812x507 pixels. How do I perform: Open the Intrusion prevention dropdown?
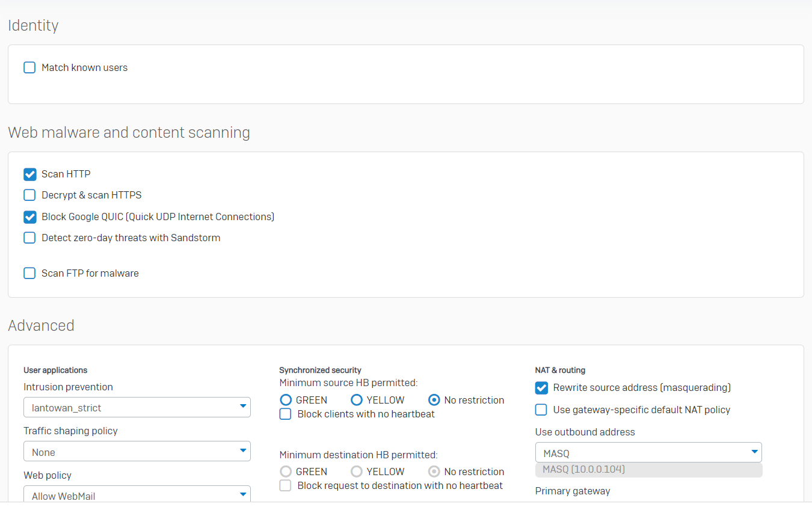tap(137, 407)
